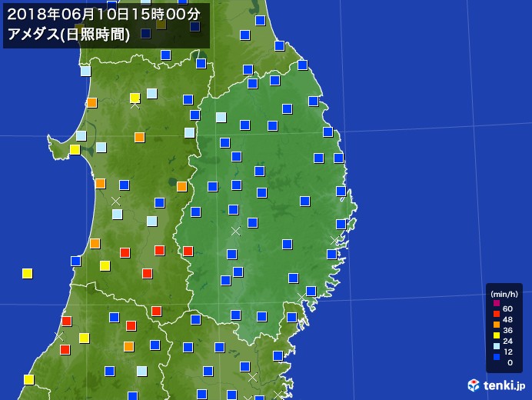Select the only light blue marker inside the light-green prefecture

coord(221,117)
